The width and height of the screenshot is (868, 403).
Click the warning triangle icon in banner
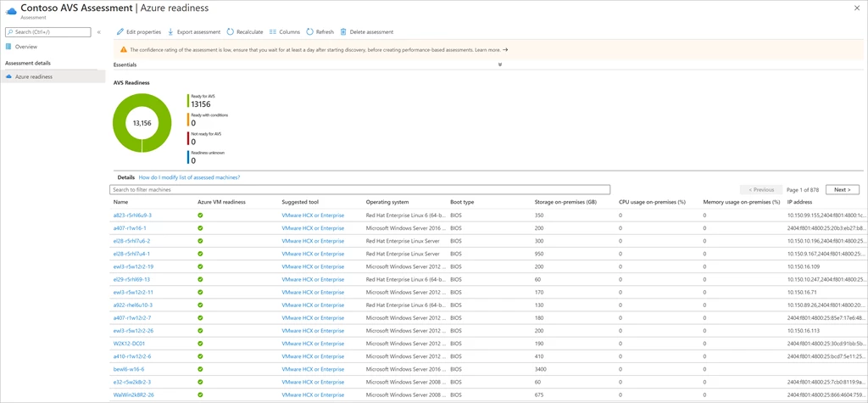(124, 49)
